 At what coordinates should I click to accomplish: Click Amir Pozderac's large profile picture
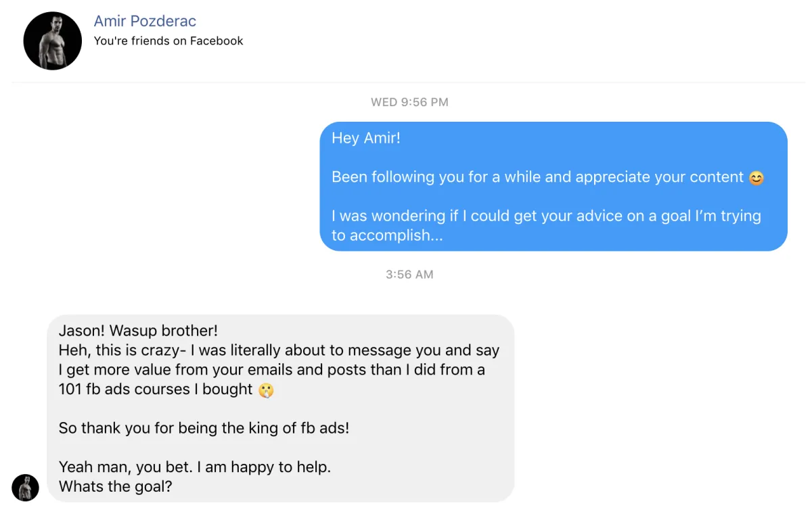tap(52, 41)
